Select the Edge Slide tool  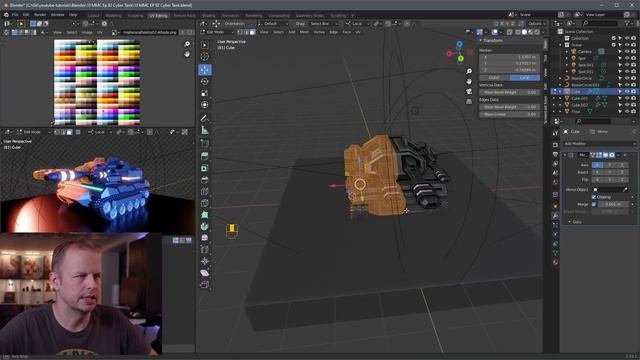pos(205,250)
